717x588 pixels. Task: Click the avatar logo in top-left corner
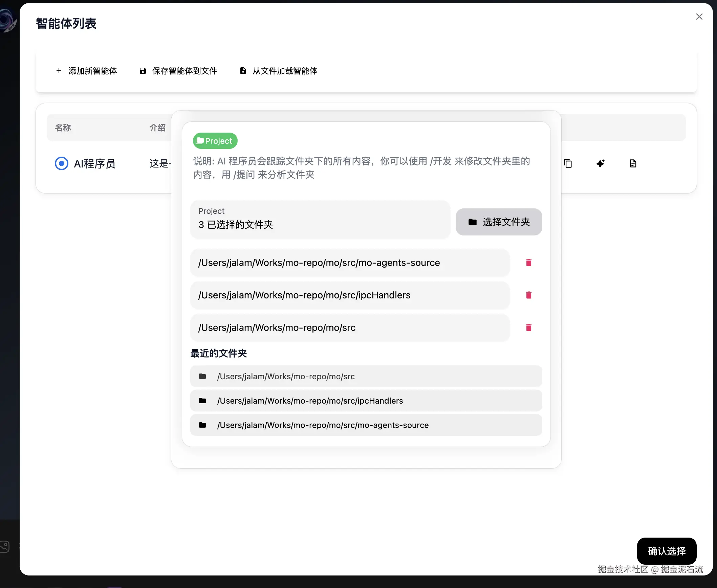pos(7,21)
